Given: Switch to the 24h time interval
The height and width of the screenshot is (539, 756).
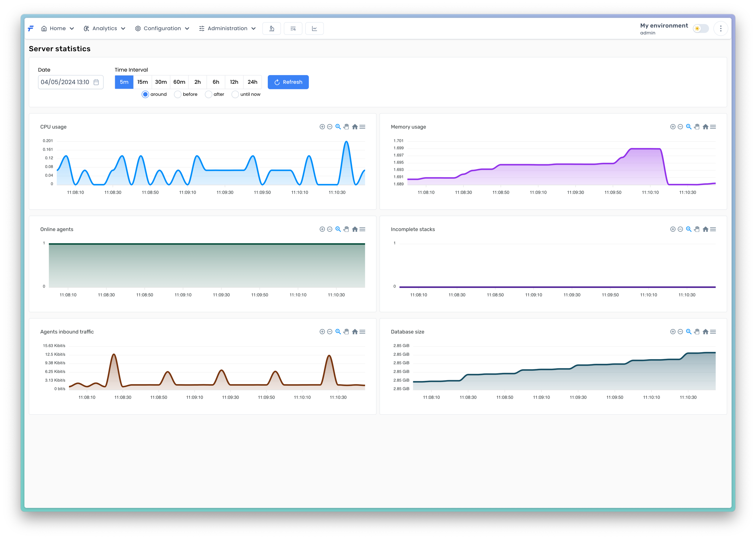Looking at the screenshot, I should pyautogui.click(x=252, y=82).
